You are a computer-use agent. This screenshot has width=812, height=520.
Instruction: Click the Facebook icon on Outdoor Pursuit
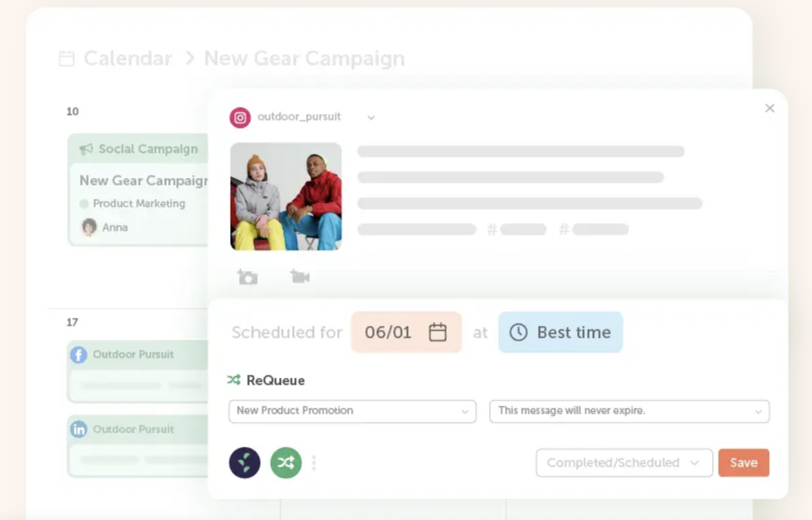(x=78, y=355)
